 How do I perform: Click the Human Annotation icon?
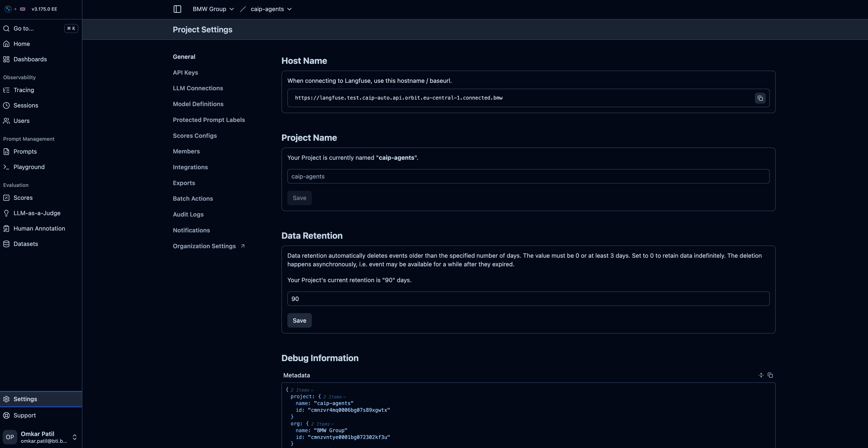pyautogui.click(x=6, y=228)
